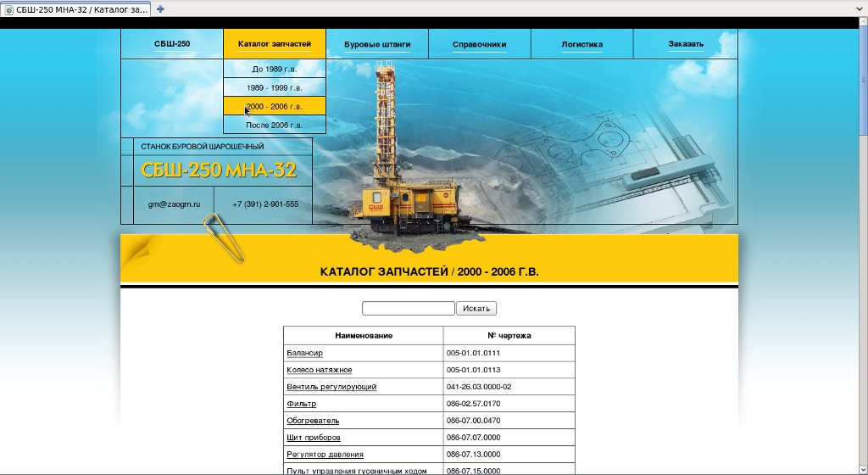Open the Логистика page
This screenshot has width=868, height=475.
pos(581,44)
